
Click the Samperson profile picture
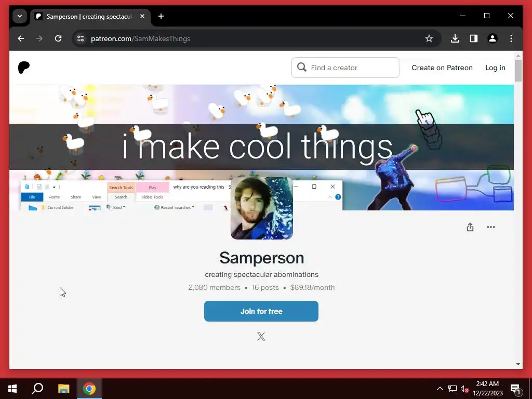pos(262,208)
